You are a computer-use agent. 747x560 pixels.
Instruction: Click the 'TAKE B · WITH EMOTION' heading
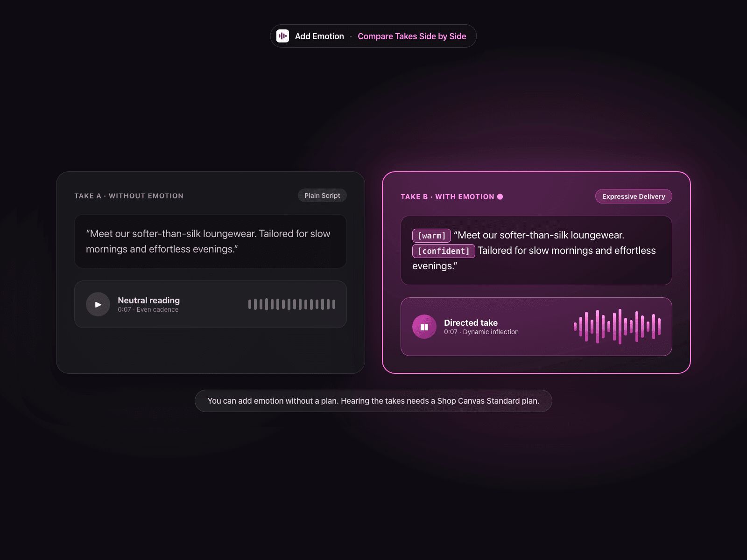coord(447,197)
